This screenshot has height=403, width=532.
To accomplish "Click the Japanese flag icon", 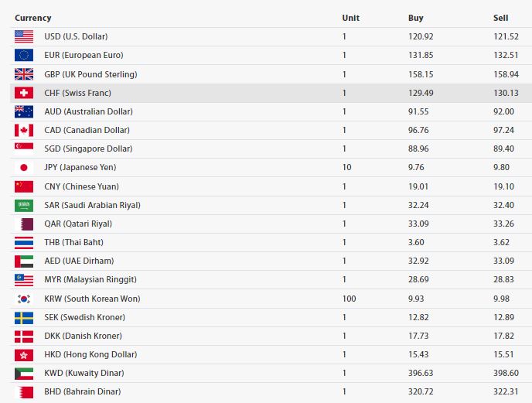I will 24,167.
